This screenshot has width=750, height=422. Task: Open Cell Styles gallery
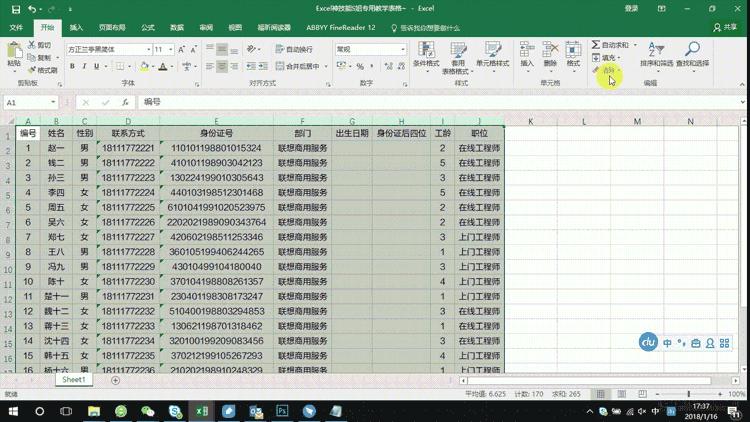pos(492,56)
